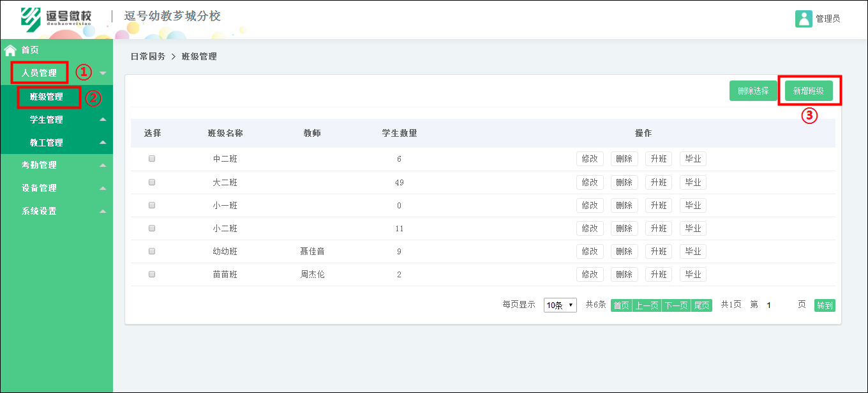Click the administrator avatar icon
Screen dimensions: 868x393
pos(804,19)
